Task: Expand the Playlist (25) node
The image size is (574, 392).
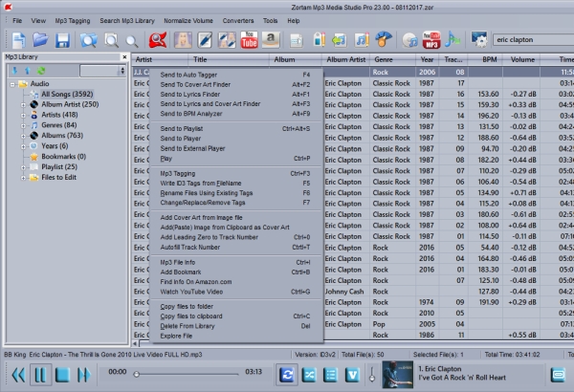Action: [x=23, y=167]
